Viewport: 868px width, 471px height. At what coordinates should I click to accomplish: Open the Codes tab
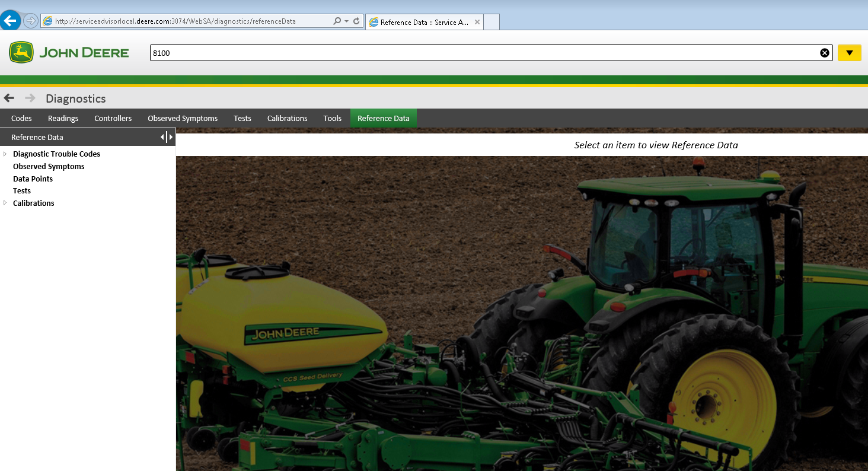click(21, 118)
